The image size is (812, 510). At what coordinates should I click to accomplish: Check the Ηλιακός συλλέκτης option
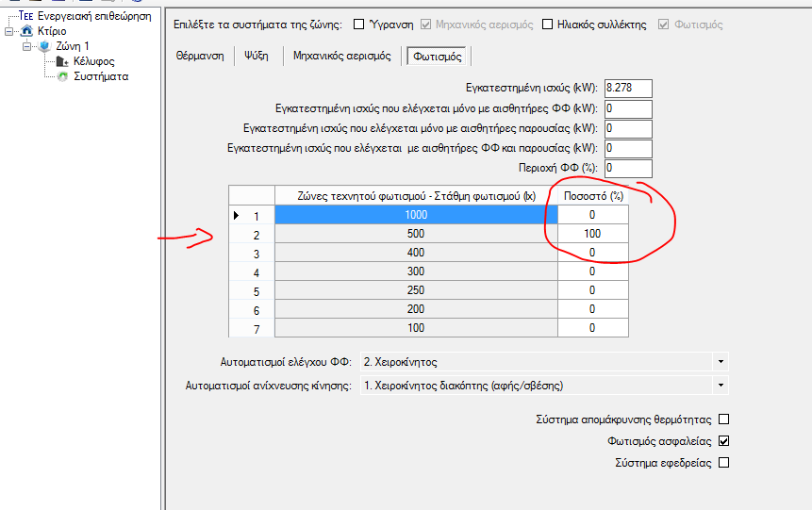coord(548,25)
